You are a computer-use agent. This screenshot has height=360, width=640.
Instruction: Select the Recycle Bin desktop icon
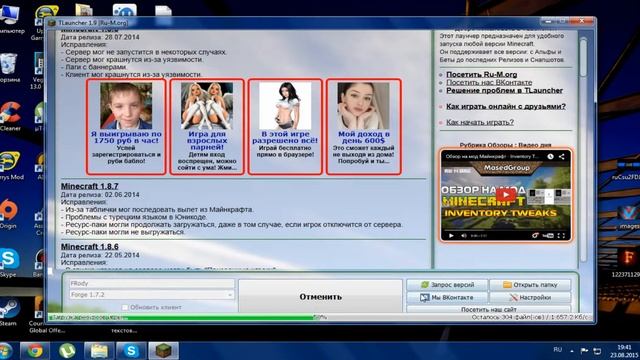pos(9,68)
